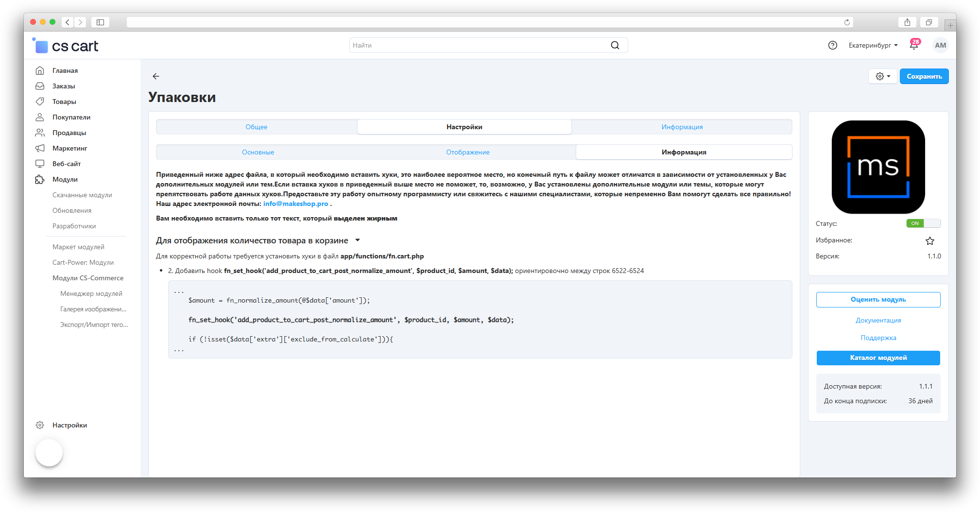This screenshot has height=512, width=980.
Task: Toggle the module status ON switch
Action: tap(923, 223)
